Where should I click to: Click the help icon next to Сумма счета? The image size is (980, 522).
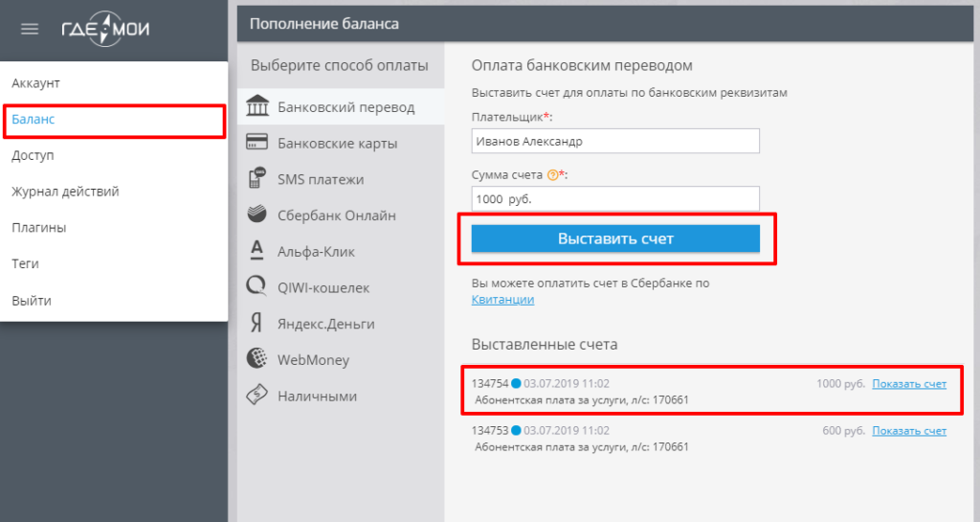[552, 175]
